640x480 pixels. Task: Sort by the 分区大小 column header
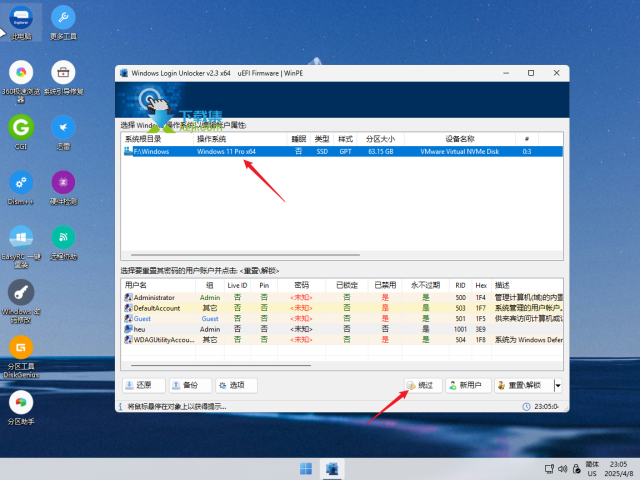(381, 139)
